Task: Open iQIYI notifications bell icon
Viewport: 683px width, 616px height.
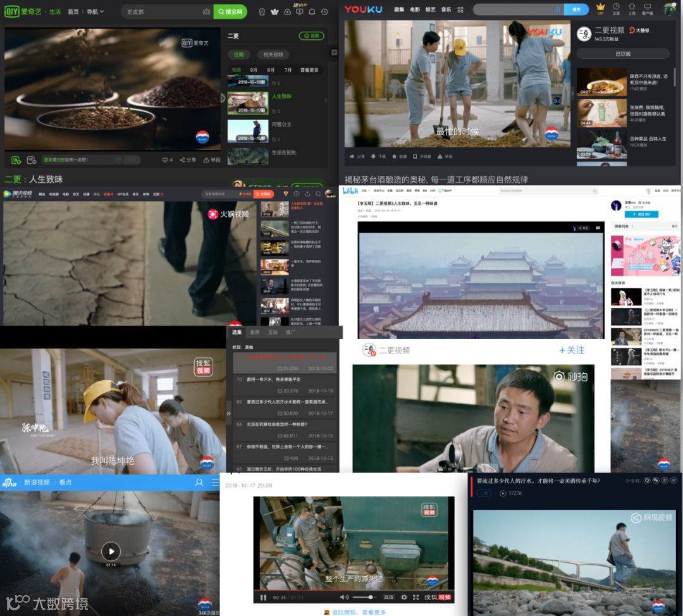Action: pyautogui.click(x=312, y=12)
